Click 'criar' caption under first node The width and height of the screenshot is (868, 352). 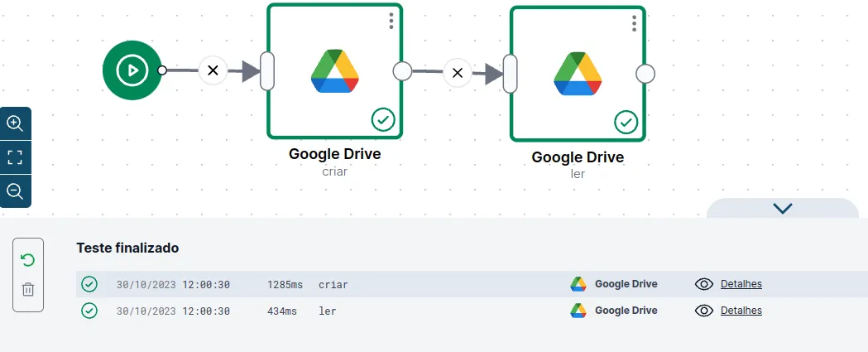(x=335, y=171)
